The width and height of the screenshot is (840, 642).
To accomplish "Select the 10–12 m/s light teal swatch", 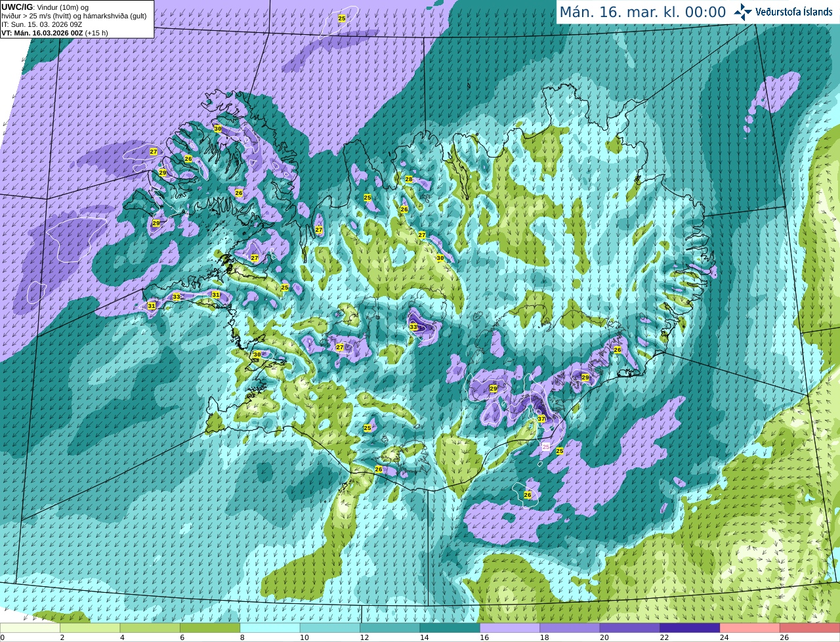I will click(x=331, y=628).
